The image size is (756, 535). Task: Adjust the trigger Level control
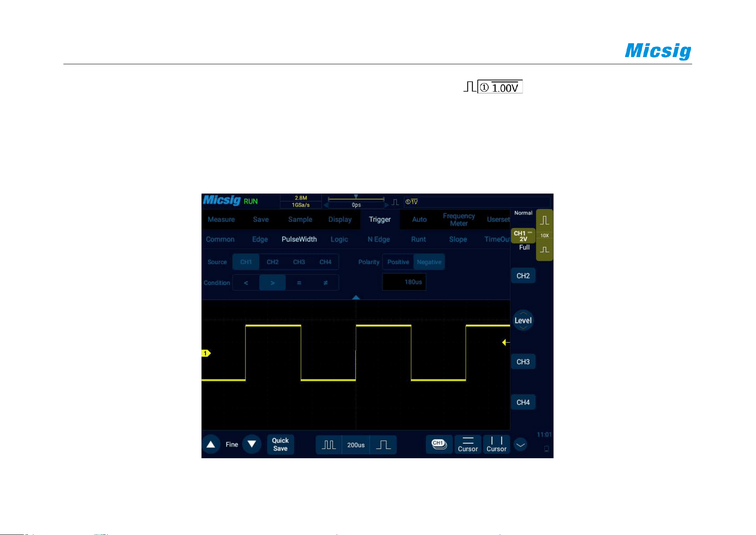point(523,320)
